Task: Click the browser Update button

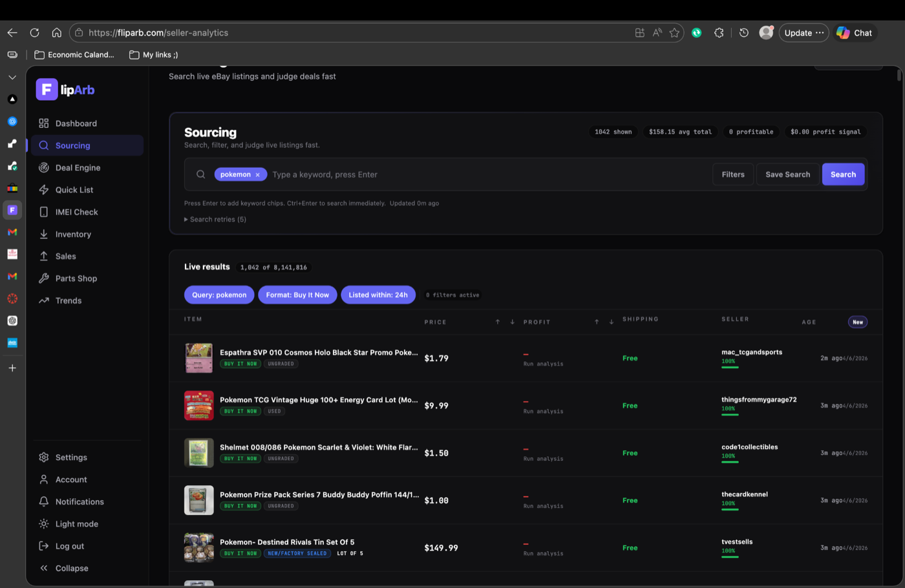Action: pos(804,33)
